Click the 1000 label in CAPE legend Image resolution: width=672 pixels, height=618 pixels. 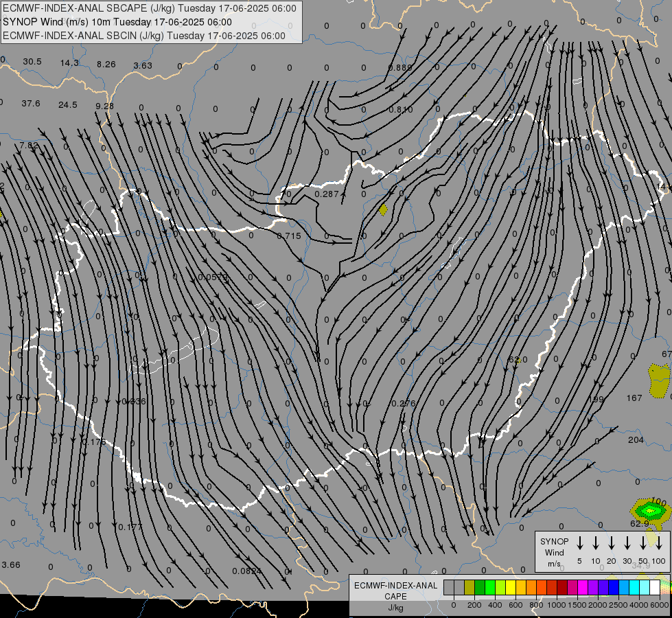coord(557,605)
